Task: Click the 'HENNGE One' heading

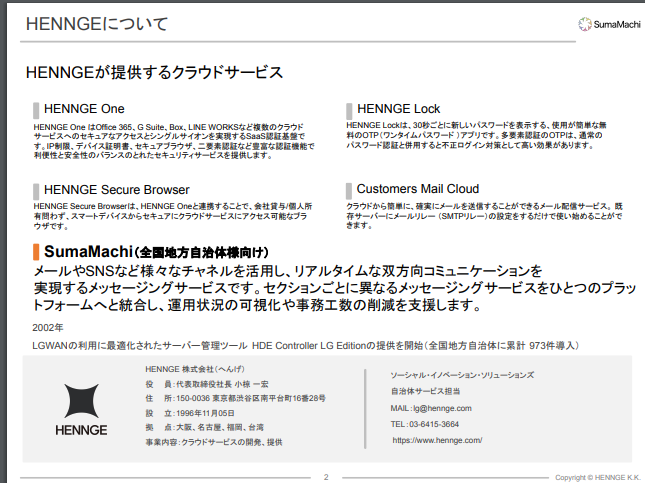Action: point(84,109)
